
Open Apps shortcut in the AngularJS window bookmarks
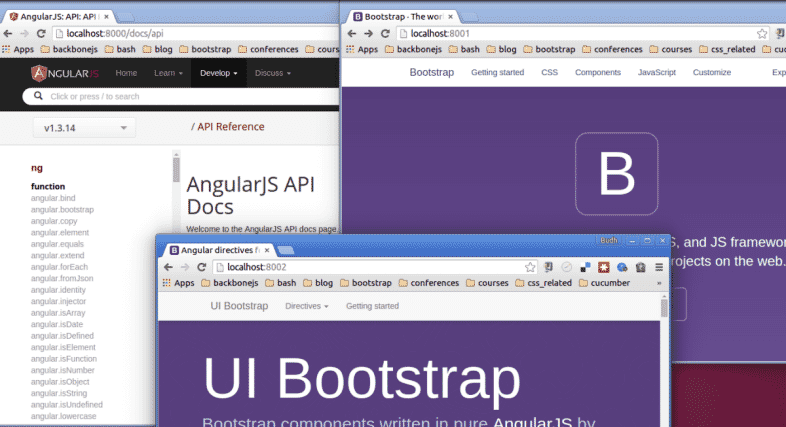click(x=18, y=50)
